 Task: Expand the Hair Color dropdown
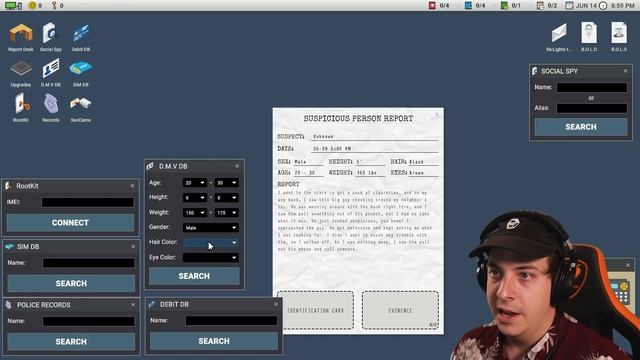pyautogui.click(x=211, y=242)
